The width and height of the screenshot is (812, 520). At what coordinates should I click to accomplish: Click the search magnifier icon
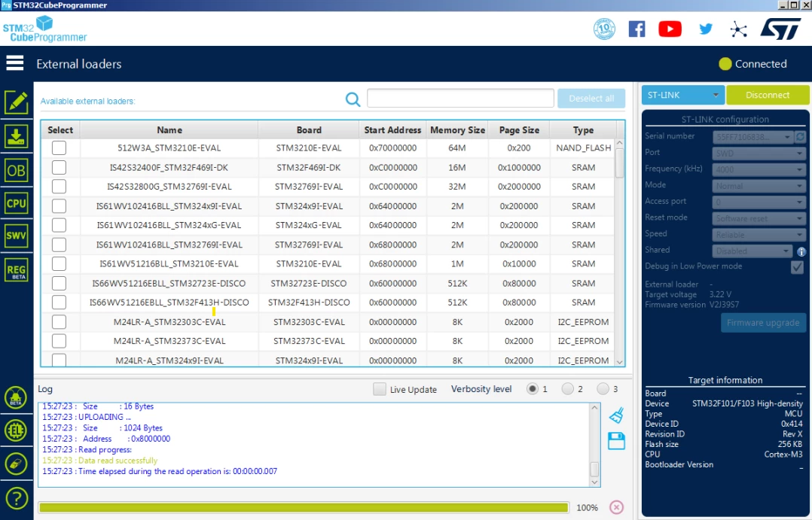click(353, 99)
